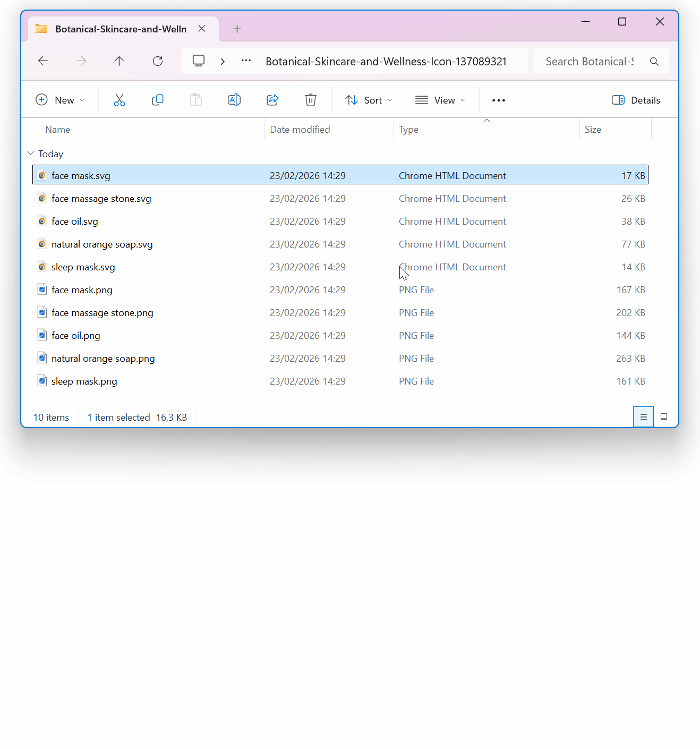Screen dimensions: 700x749
Task: Switch to details list view in status bar
Action: 643,417
